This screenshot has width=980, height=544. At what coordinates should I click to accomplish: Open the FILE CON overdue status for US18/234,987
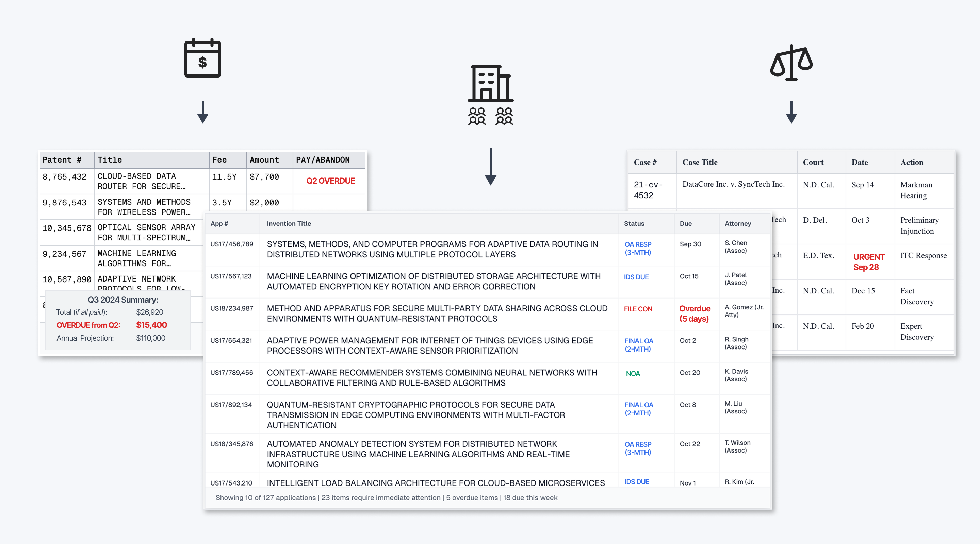(638, 309)
